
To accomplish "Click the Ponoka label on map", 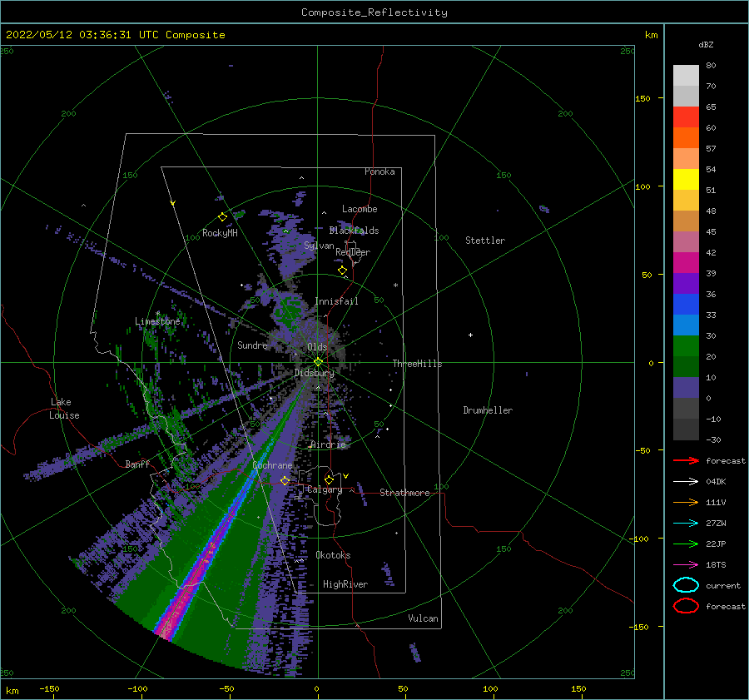I will point(379,171).
